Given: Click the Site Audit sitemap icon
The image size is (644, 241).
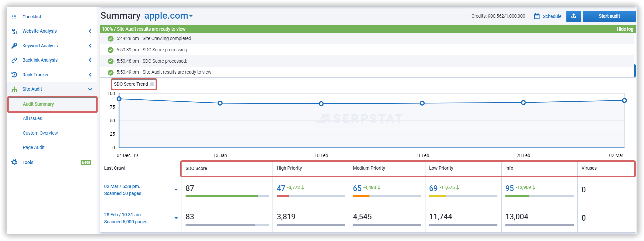Looking at the screenshot, I should 14,89.
